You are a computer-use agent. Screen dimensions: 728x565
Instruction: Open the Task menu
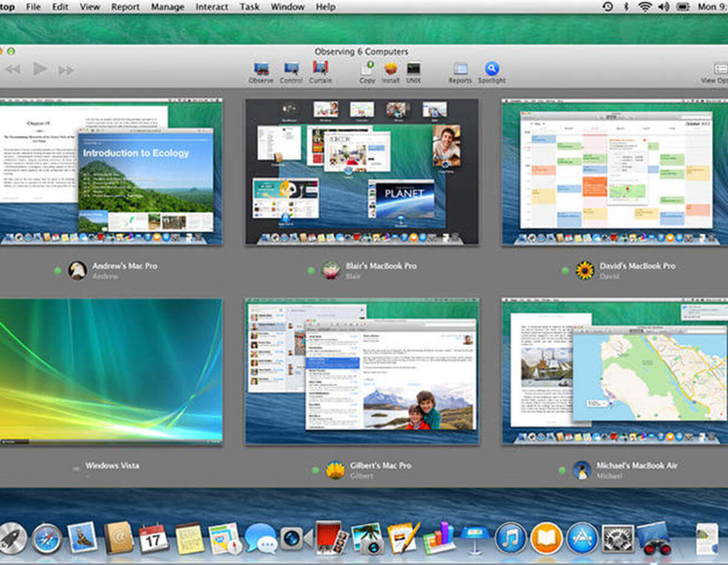249,7
